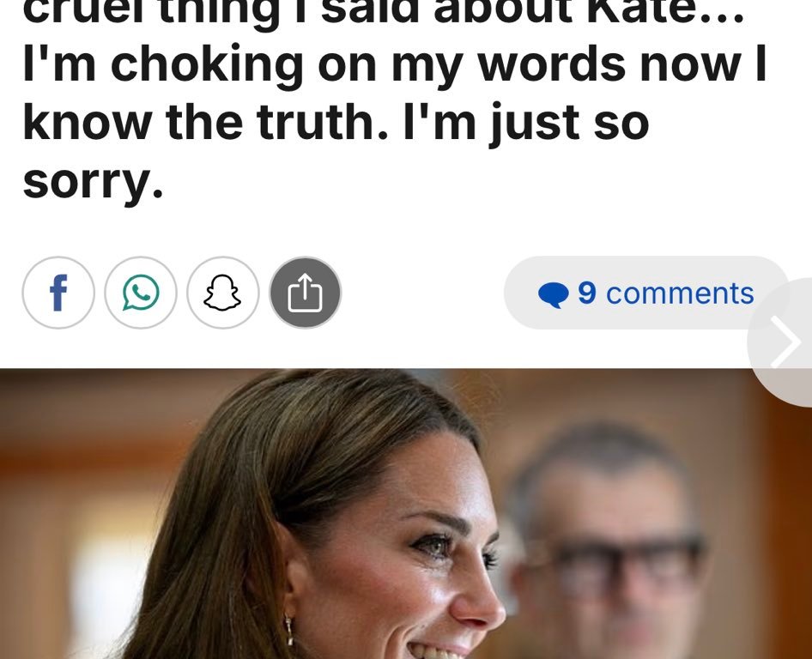
Task: Click the number 9 comment count
Action: [x=587, y=293]
